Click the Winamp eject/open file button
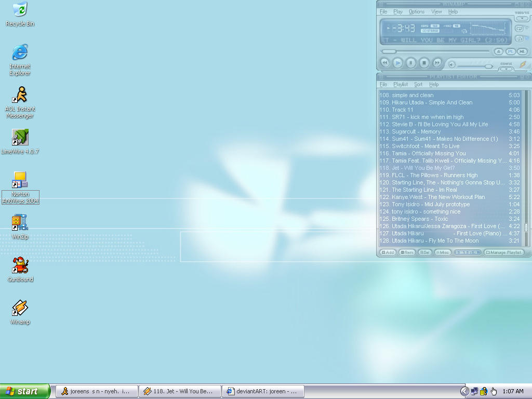This screenshot has height=399, width=532. (498, 51)
